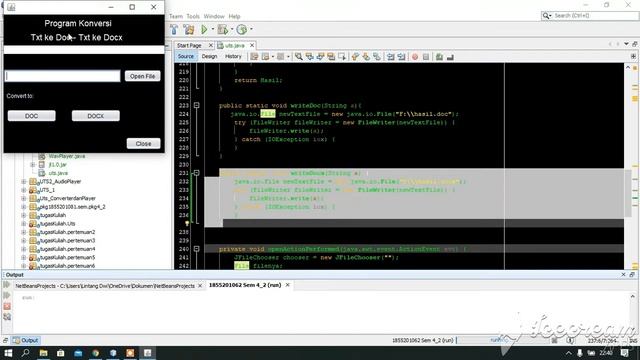The image size is (640, 360).
Task: Click the Stop red icon in Output panel
Action: tap(7, 307)
